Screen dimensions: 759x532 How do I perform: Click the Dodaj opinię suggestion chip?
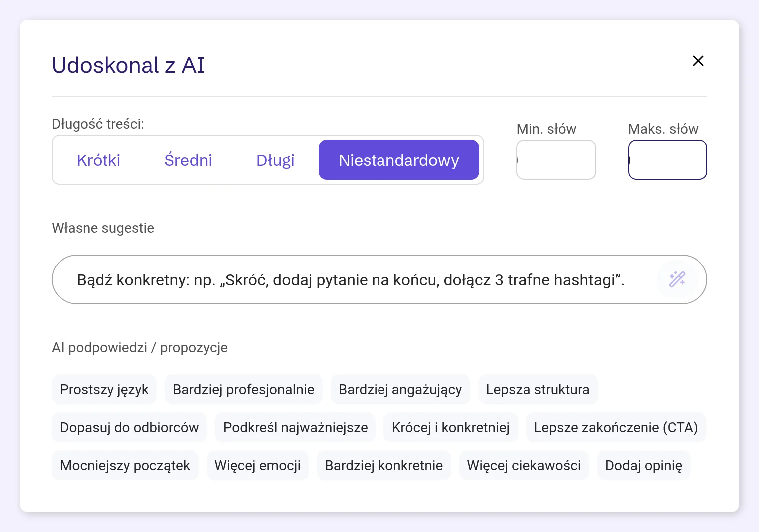click(x=644, y=465)
